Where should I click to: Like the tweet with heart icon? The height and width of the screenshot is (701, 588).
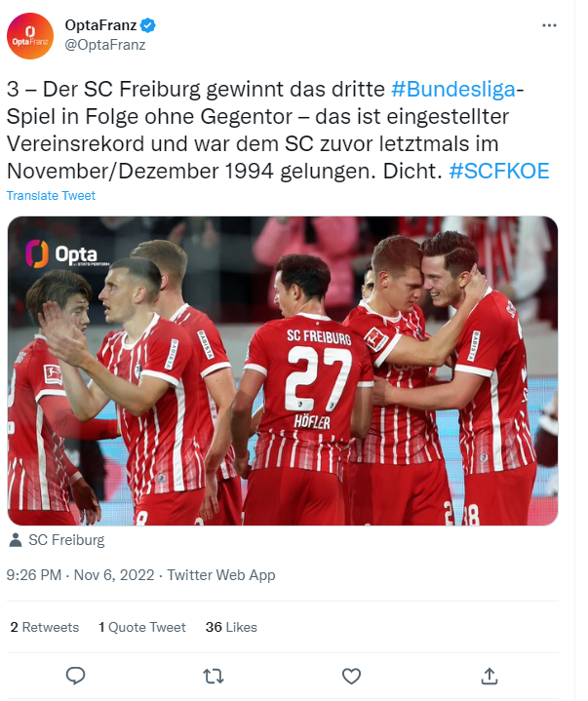point(351,677)
